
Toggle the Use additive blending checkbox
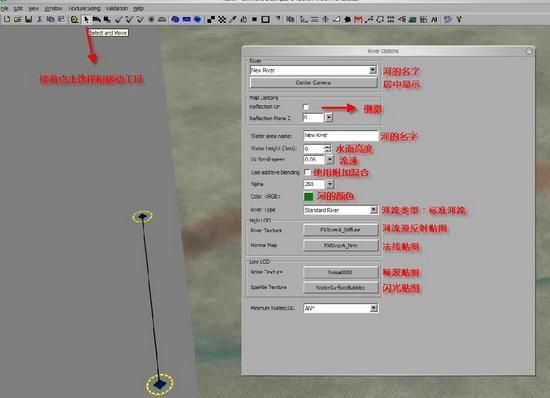pyautogui.click(x=307, y=172)
